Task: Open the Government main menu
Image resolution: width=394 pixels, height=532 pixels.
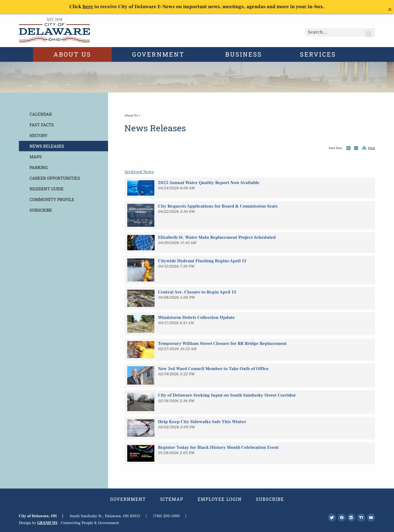Action: [158, 54]
